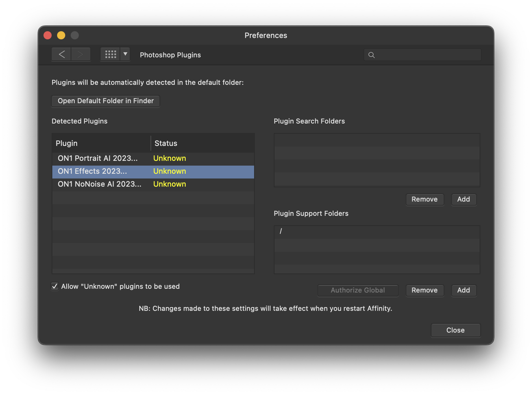Click the Authorize Global button
Viewport: 532px width, 395px height.
point(358,290)
